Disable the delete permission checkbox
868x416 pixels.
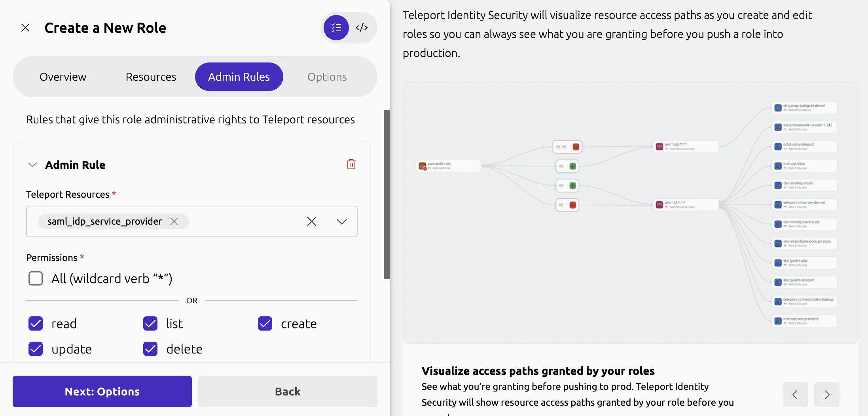tap(150, 349)
